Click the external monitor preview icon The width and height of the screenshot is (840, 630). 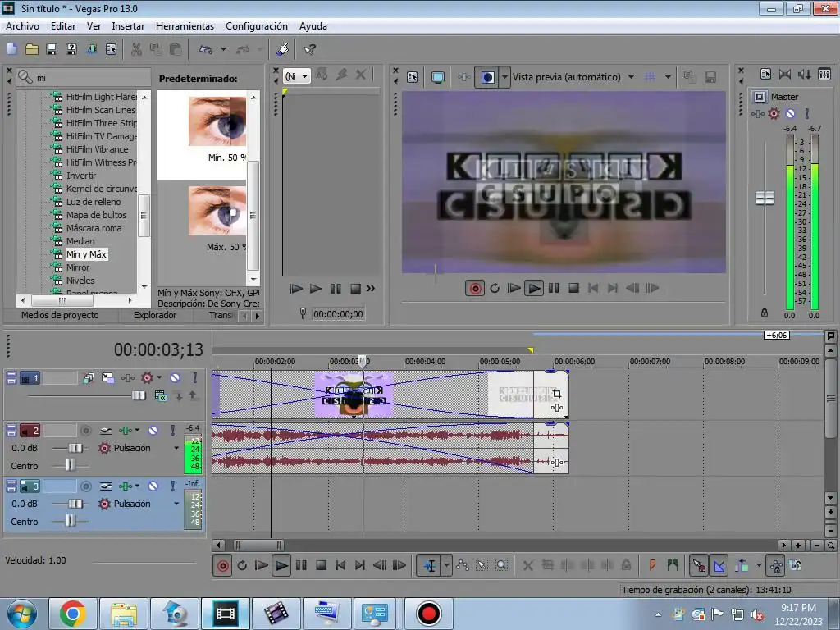point(438,77)
